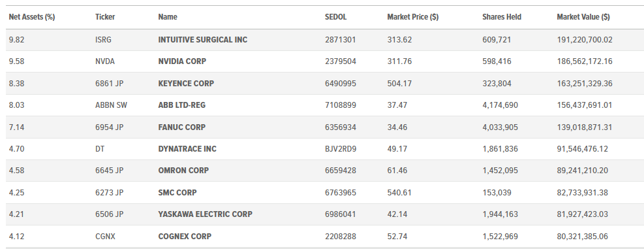The width and height of the screenshot is (644, 249).
Task: Click the CGNX ticker cell
Action: click(x=106, y=237)
